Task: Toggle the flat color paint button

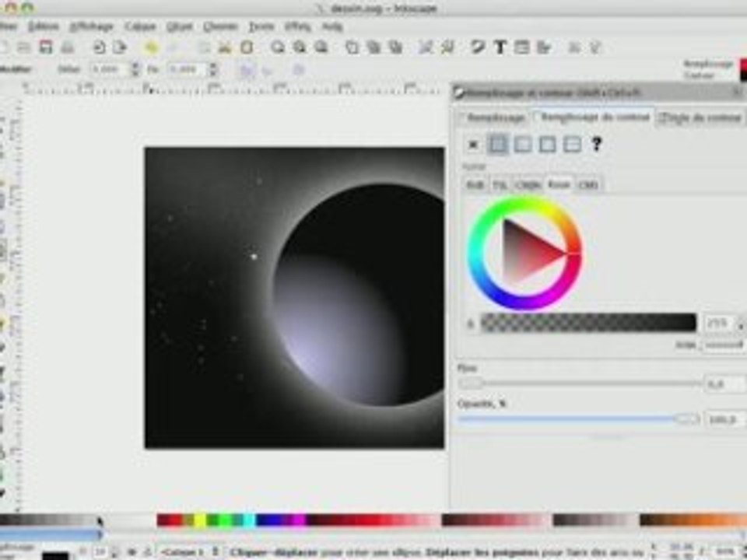Action: click(498, 144)
